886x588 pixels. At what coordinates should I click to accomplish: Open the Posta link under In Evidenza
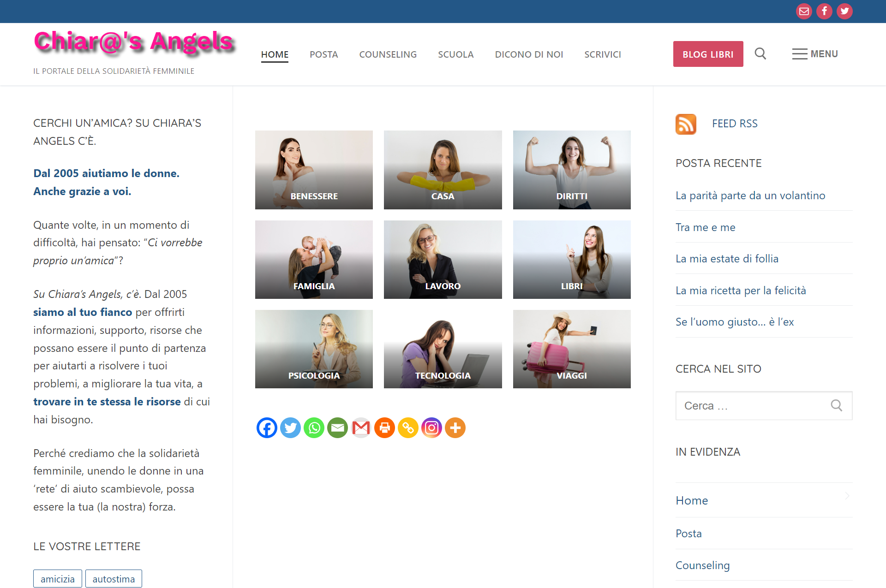pos(688,534)
